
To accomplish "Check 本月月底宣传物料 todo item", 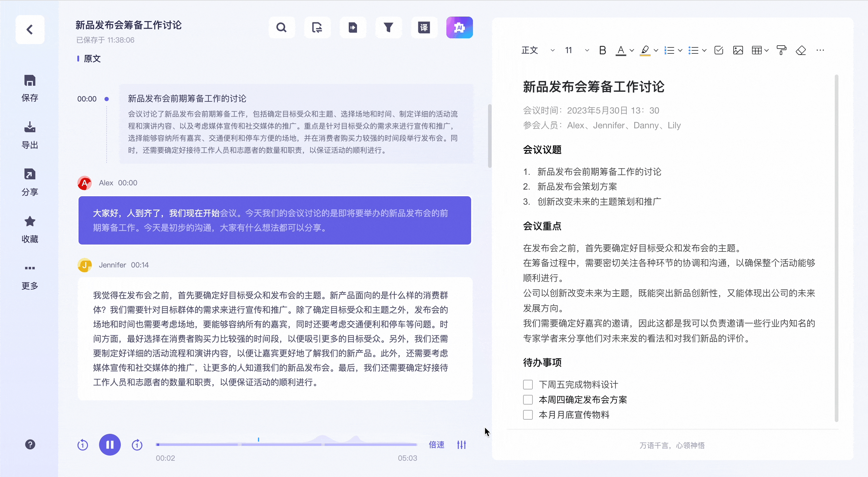I will [528, 415].
